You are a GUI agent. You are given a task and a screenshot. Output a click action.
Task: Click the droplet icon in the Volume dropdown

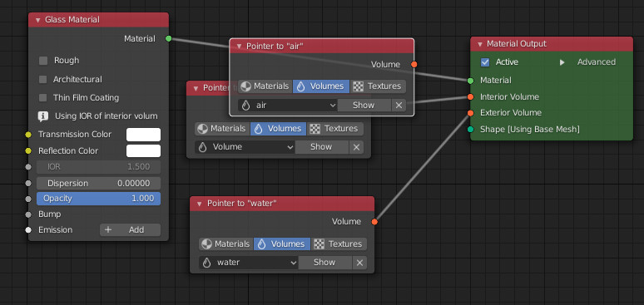point(203,147)
